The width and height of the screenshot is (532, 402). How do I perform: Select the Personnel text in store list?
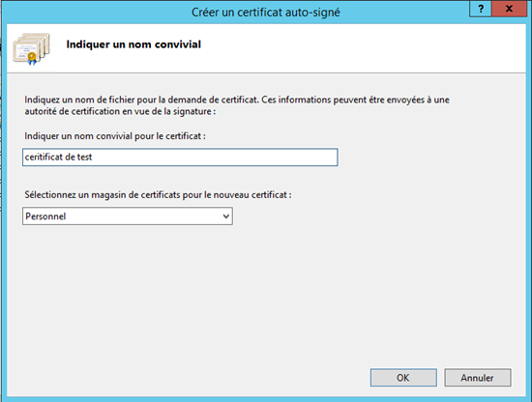pos(45,216)
